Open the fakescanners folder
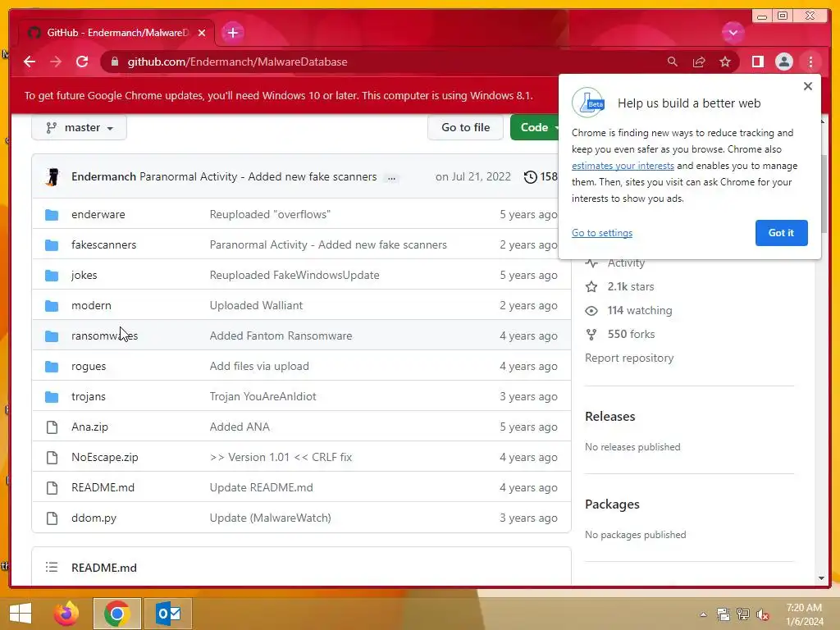The height and width of the screenshot is (630, 840). pos(104,244)
